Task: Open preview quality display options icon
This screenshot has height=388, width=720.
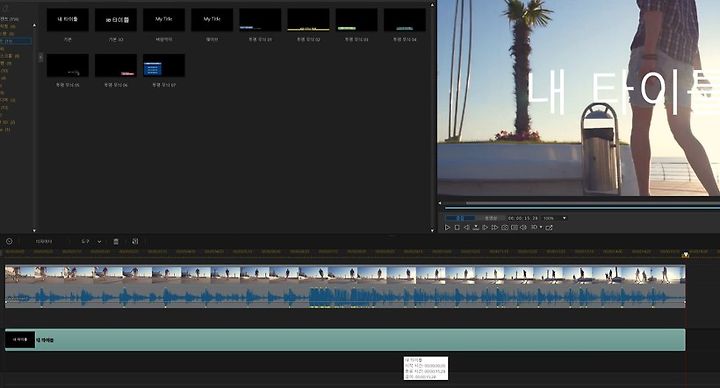Action: point(514,227)
